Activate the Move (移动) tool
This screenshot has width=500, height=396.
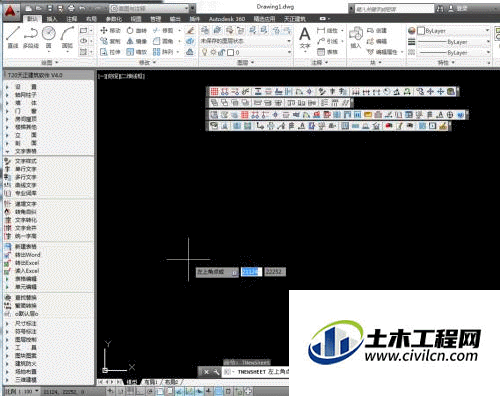110,31
